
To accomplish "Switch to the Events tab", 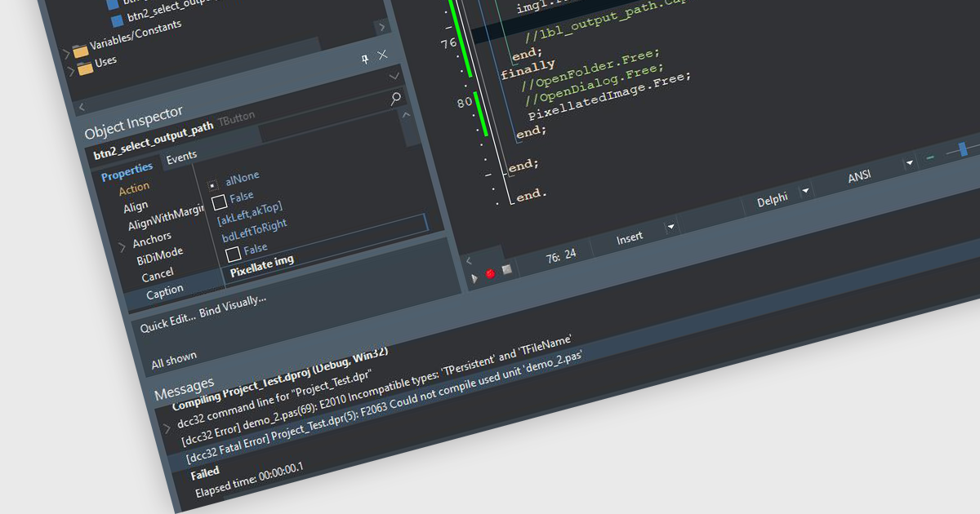I will tap(181, 157).
